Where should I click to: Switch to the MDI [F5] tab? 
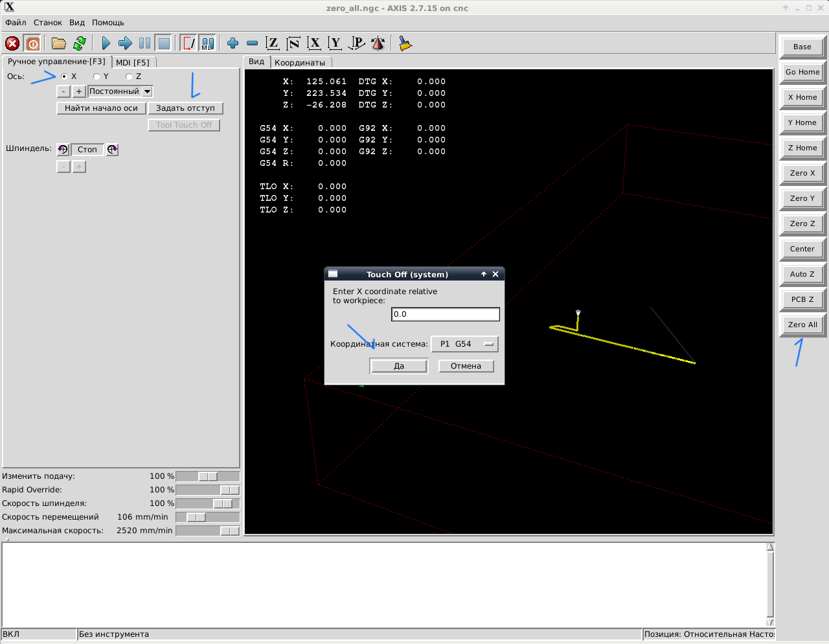(x=133, y=63)
